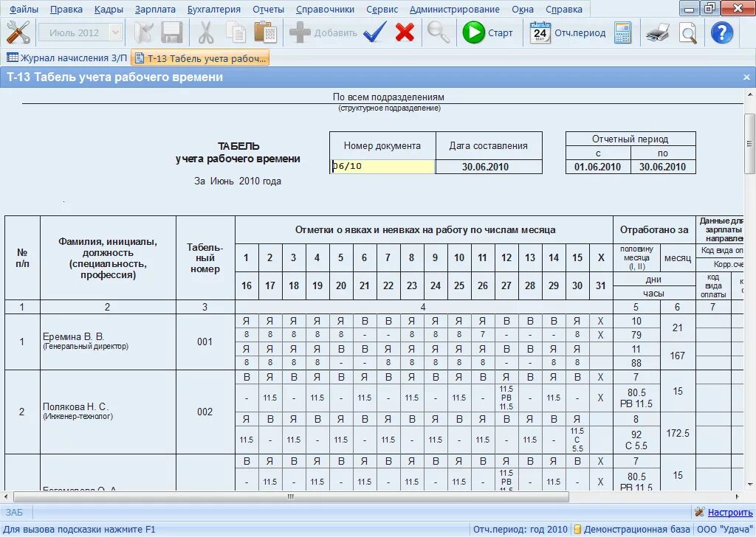The height and width of the screenshot is (537, 756).
Task: Click the blue checkmark confirm icon
Action: [x=374, y=32]
